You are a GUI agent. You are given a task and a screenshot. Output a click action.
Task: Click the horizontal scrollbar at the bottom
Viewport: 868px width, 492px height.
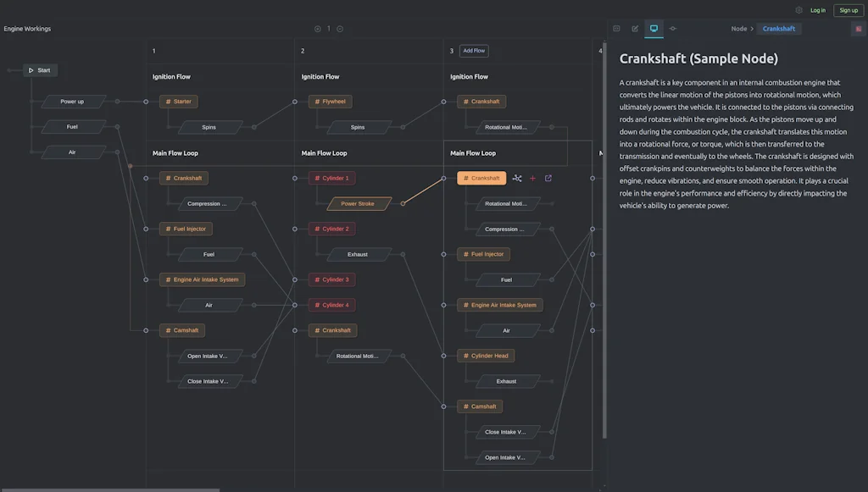pyautogui.click(x=110, y=489)
